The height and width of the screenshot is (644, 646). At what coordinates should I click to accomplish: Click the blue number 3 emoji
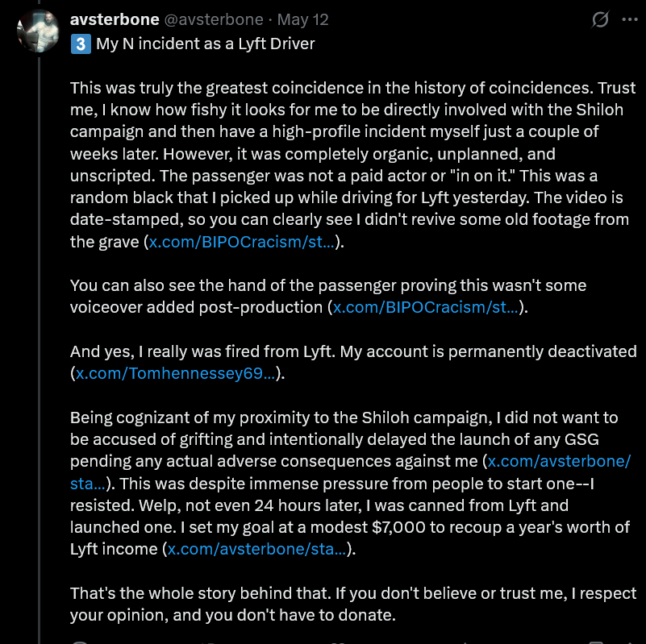point(81,44)
